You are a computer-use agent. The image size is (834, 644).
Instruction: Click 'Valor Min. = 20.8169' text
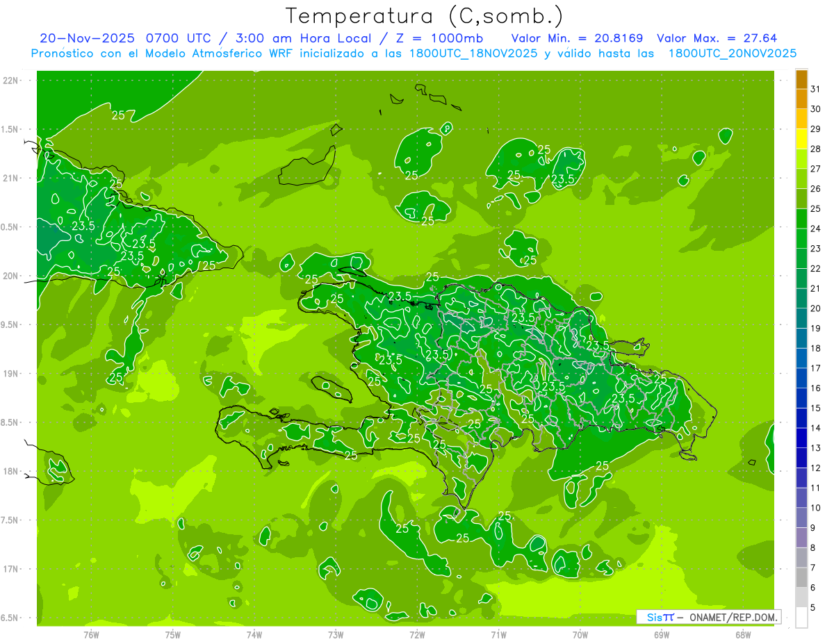click(577, 38)
